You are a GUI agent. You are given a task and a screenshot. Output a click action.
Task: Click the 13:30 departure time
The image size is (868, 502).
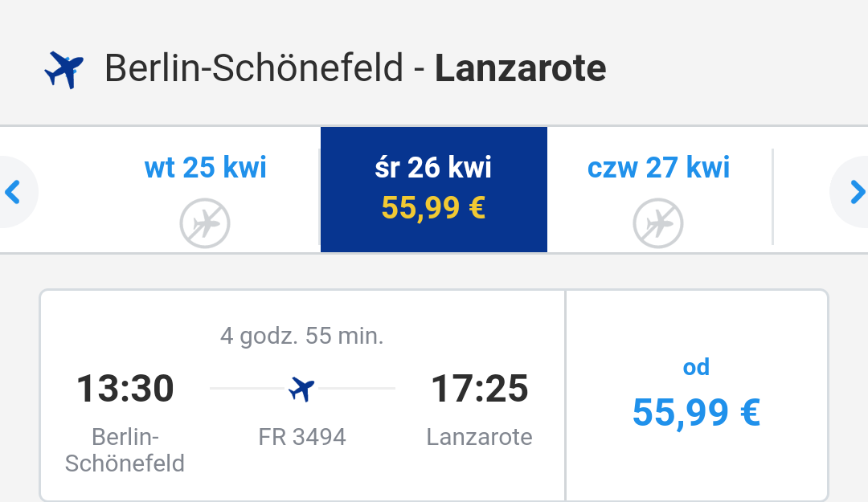click(x=125, y=388)
